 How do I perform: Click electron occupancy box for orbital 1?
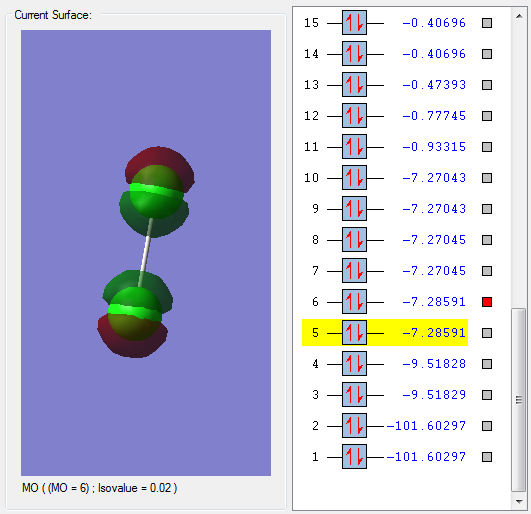pos(354,457)
